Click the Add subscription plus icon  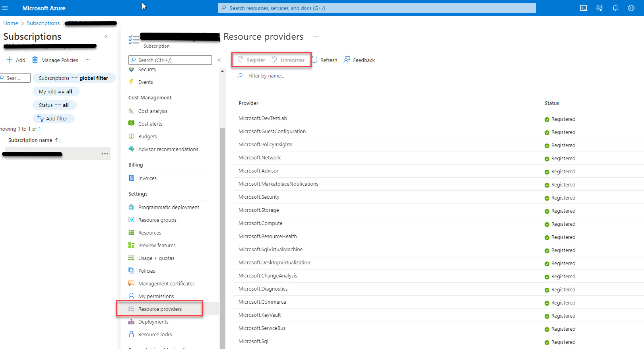coord(10,60)
